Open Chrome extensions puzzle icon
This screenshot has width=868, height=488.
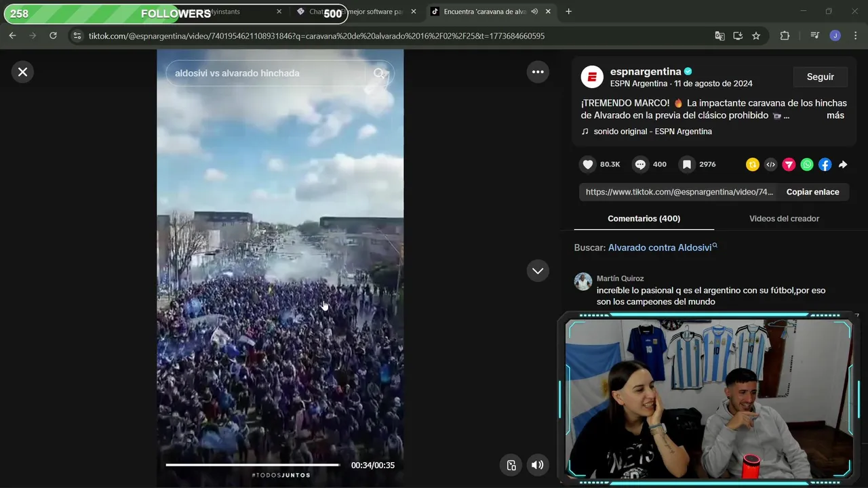pyautogui.click(x=785, y=36)
